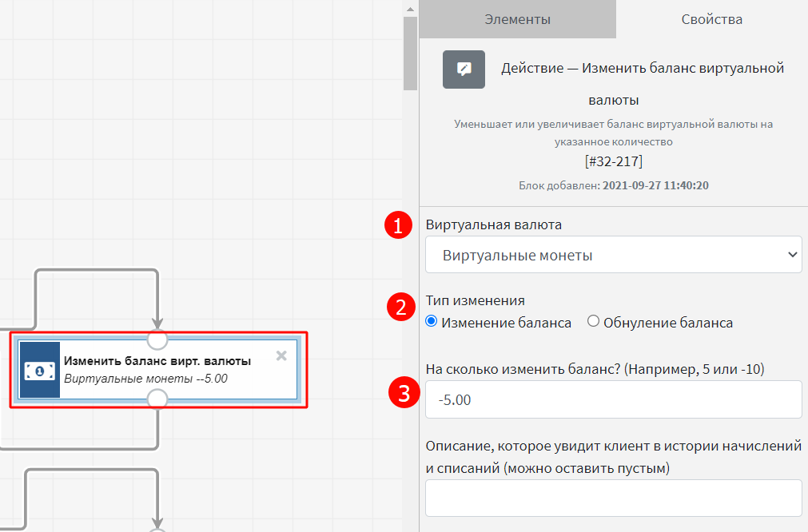Choose the "Обнуление баланса" radio option
This screenshot has width=808, height=532.
point(593,322)
